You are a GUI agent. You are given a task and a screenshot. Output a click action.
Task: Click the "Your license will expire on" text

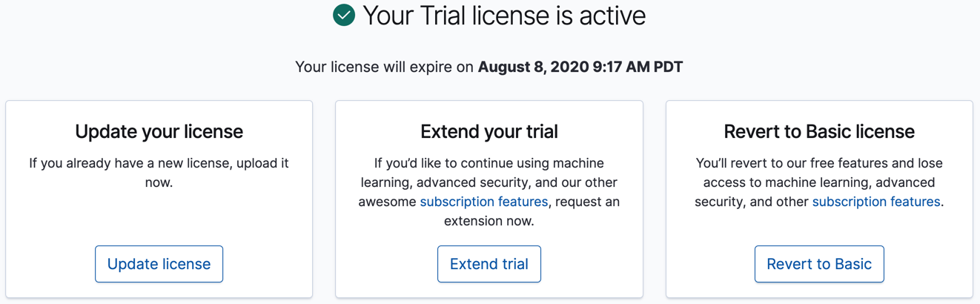pyautogui.click(x=384, y=67)
